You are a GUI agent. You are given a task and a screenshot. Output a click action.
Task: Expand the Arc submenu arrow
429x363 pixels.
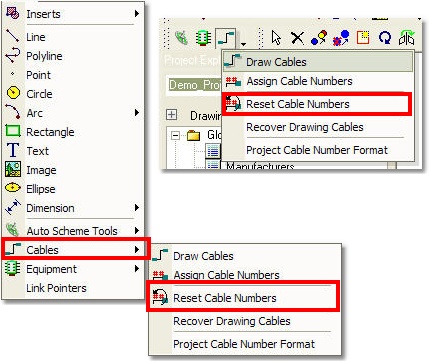coord(137,112)
